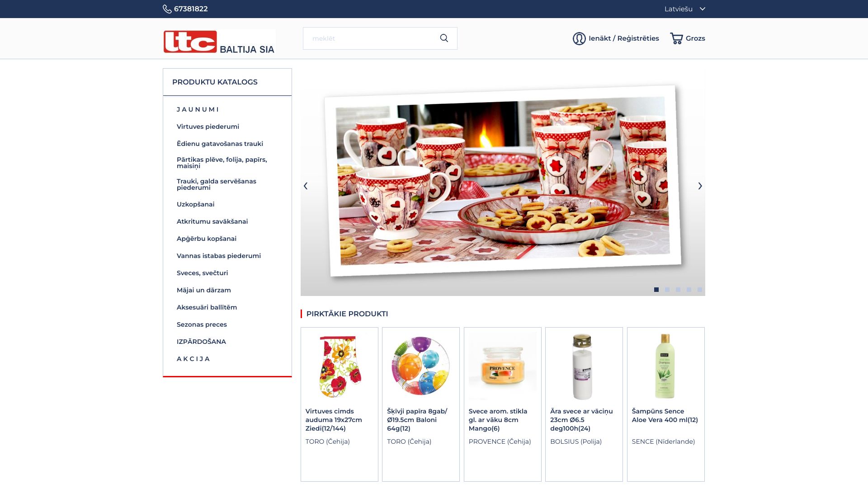Click the Provence mango candle thumbnail

click(x=502, y=366)
